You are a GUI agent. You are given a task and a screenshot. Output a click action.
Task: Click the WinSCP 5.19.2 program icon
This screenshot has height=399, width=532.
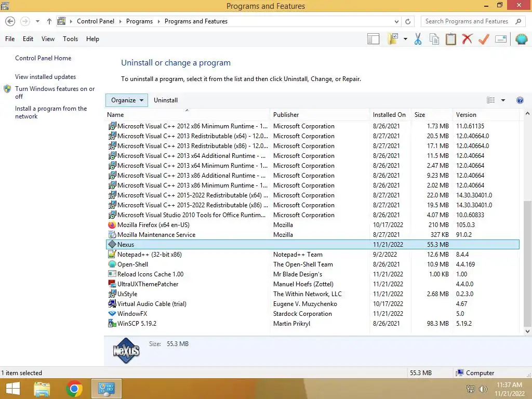click(112, 323)
